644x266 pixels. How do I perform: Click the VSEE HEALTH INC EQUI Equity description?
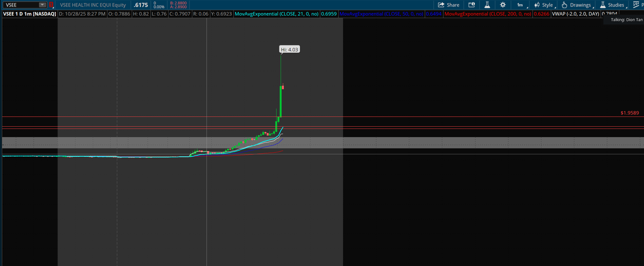(x=93, y=5)
